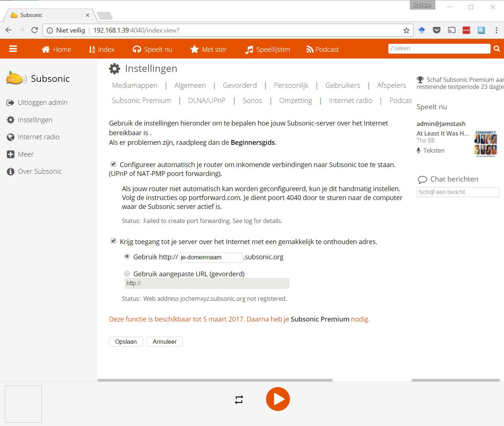Open the Teksten lyrics link
The image size is (504, 426).
434,150
